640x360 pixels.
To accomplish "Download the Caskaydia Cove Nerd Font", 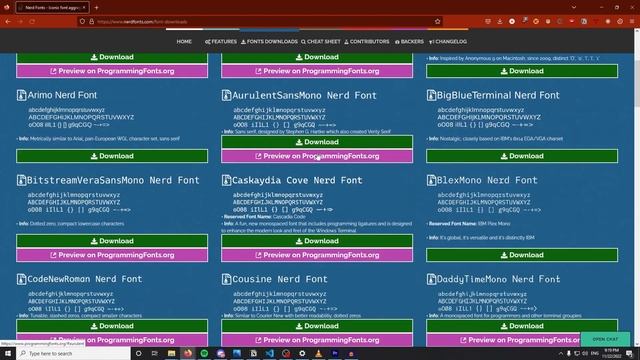I will 317,241.
